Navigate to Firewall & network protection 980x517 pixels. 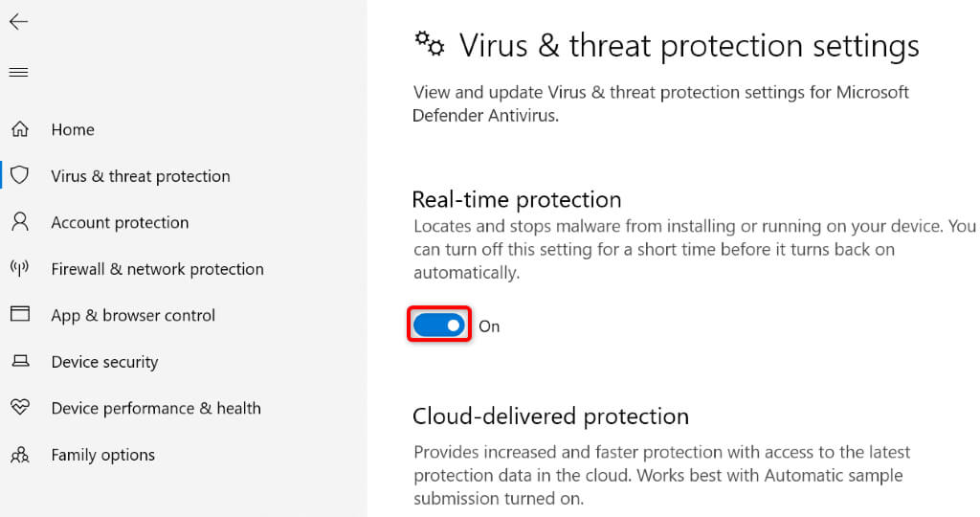pos(157,269)
